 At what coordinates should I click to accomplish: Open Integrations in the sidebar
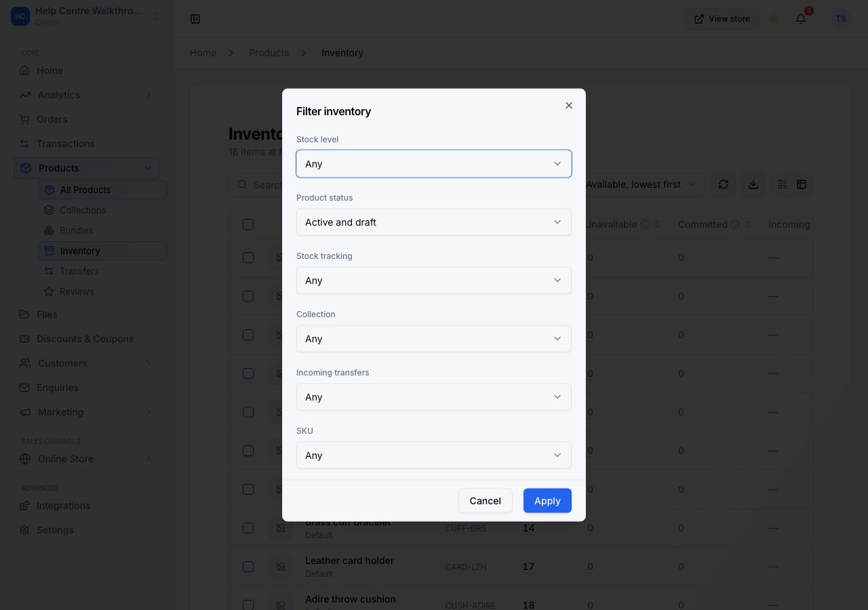(x=87, y=506)
